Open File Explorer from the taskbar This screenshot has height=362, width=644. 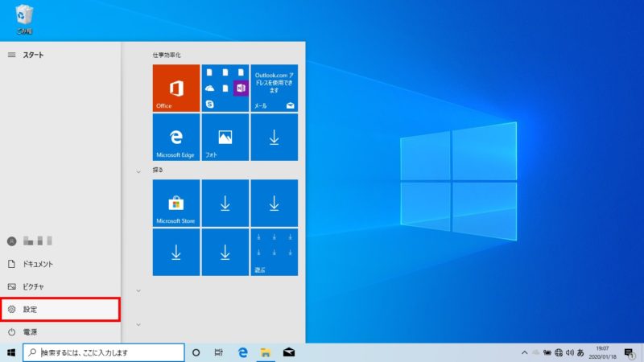266,352
